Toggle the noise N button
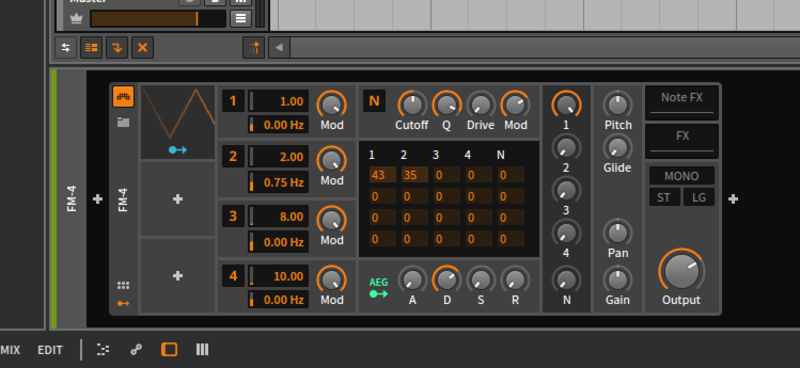Screen dimensions: 800x368 374,101
